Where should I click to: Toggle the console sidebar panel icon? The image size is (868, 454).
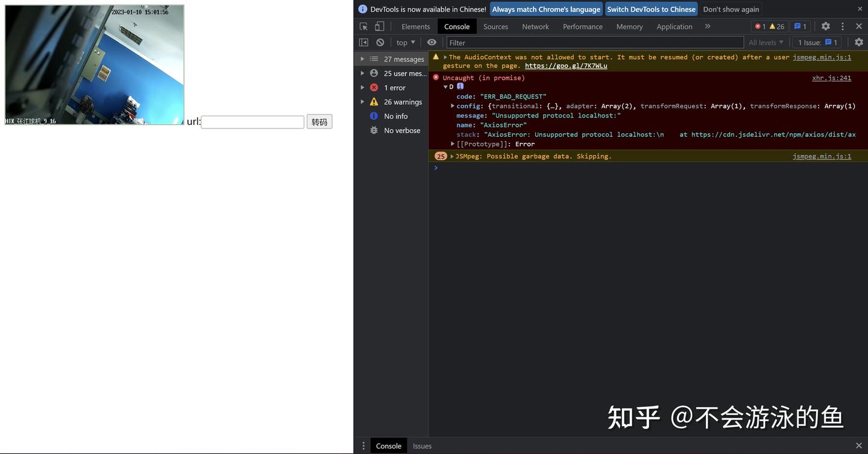pyautogui.click(x=363, y=42)
